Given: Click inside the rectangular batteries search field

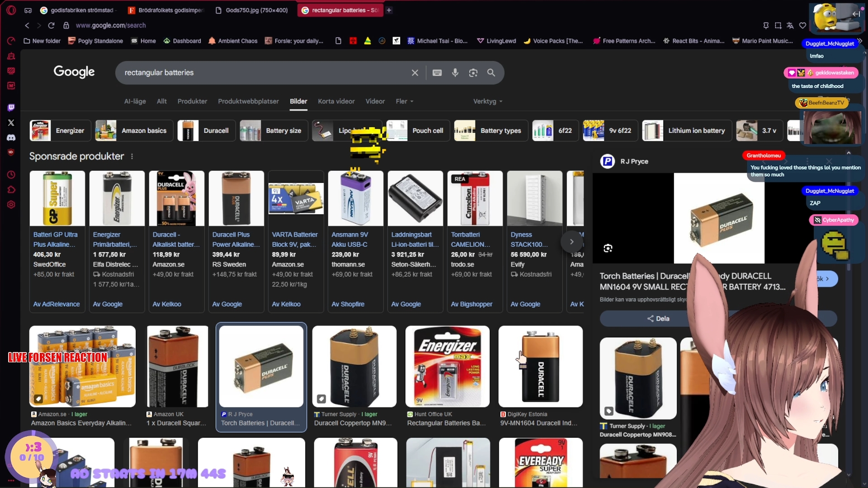Looking at the screenshot, I should [262, 73].
